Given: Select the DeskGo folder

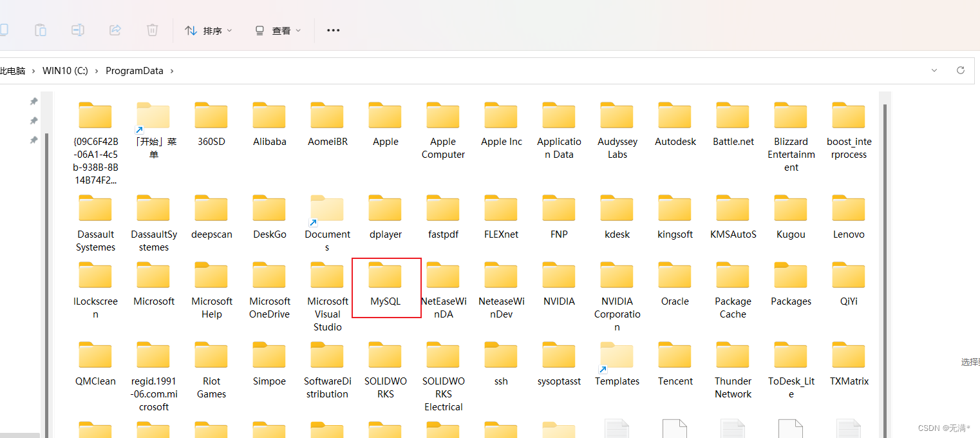Looking at the screenshot, I should (269, 217).
